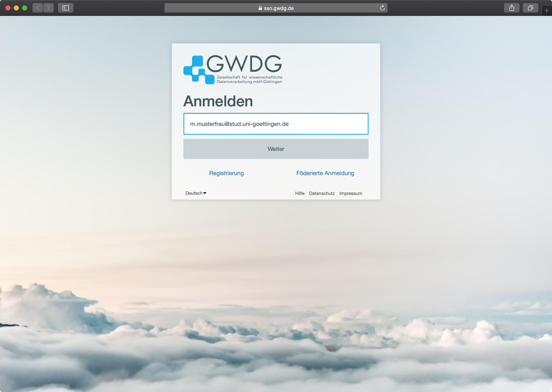The width and height of the screenshot is (552, 392).
Task: Minimize the window with yellow button
Action: point(16,8)
